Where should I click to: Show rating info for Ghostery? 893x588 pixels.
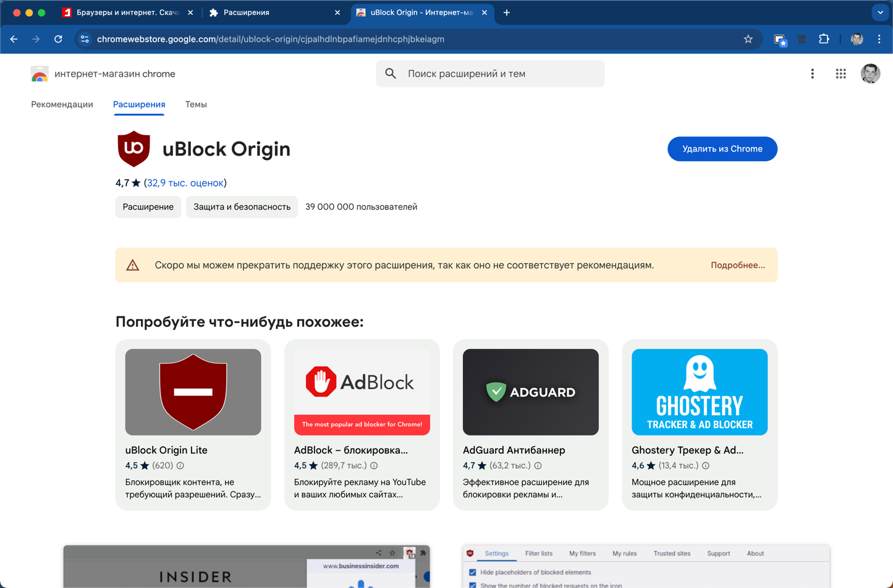click(706, 466)
